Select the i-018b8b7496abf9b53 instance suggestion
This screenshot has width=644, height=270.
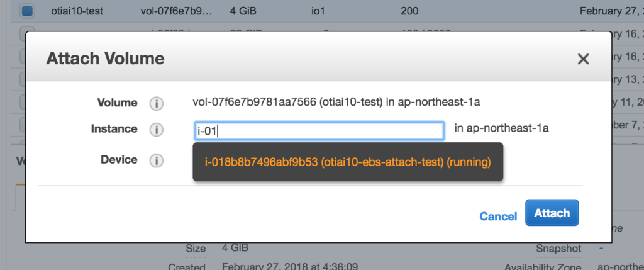click(x=348, y=162)
